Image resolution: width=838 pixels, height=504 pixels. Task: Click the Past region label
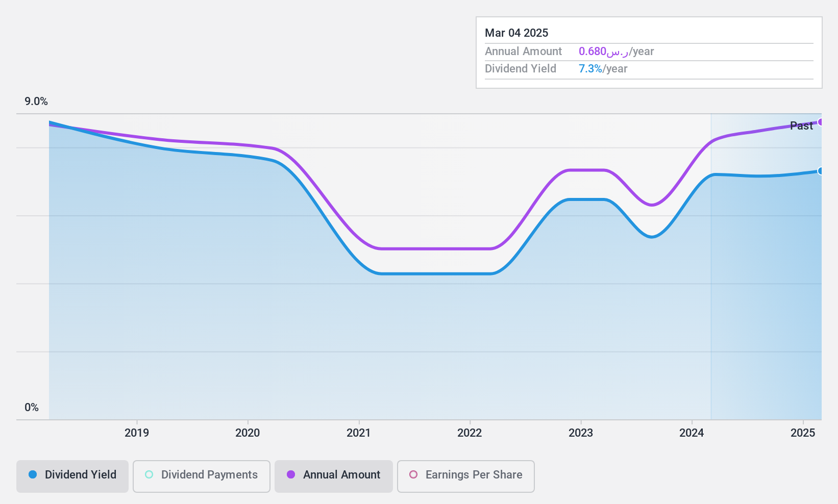(801, 126)
